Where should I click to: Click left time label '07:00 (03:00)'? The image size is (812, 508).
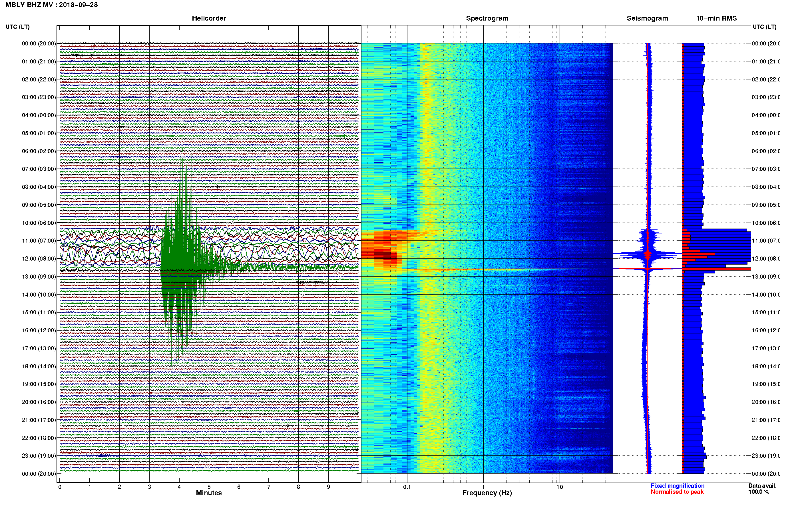coord(39,169)
